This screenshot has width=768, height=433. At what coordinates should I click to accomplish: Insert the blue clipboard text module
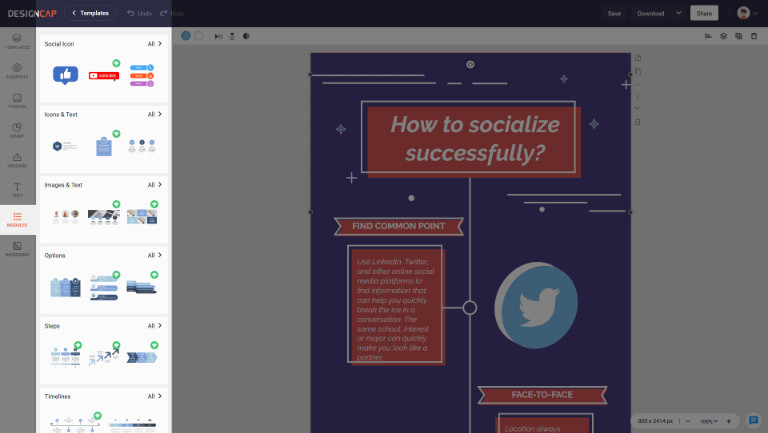(x=104, y=146)
